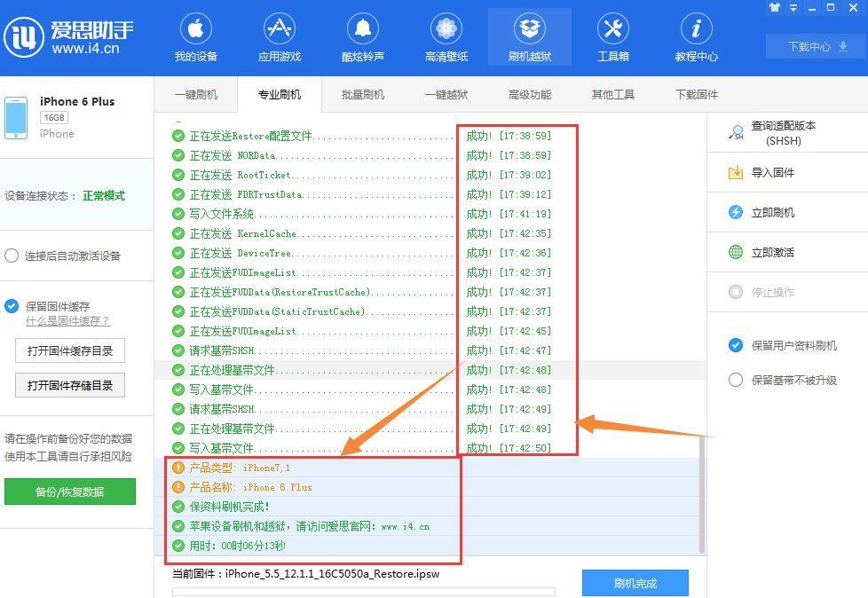
Task: Click the log panel vertical scrollbar
Action: click(702, 494)
